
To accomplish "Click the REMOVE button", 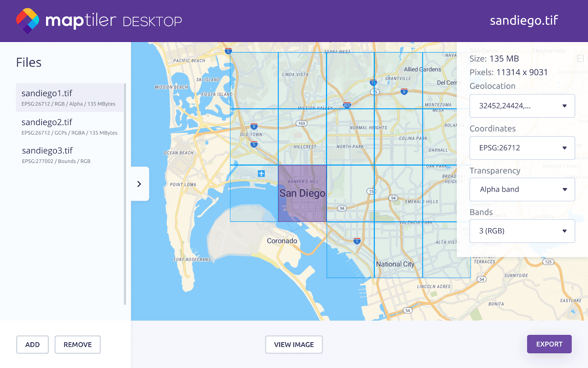I will [77, 344].
